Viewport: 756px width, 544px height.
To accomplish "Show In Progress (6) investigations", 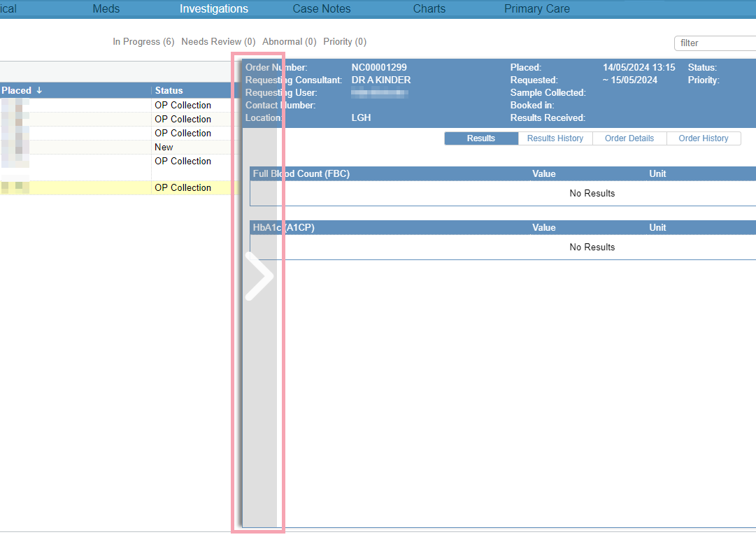I will click(143, 42).
